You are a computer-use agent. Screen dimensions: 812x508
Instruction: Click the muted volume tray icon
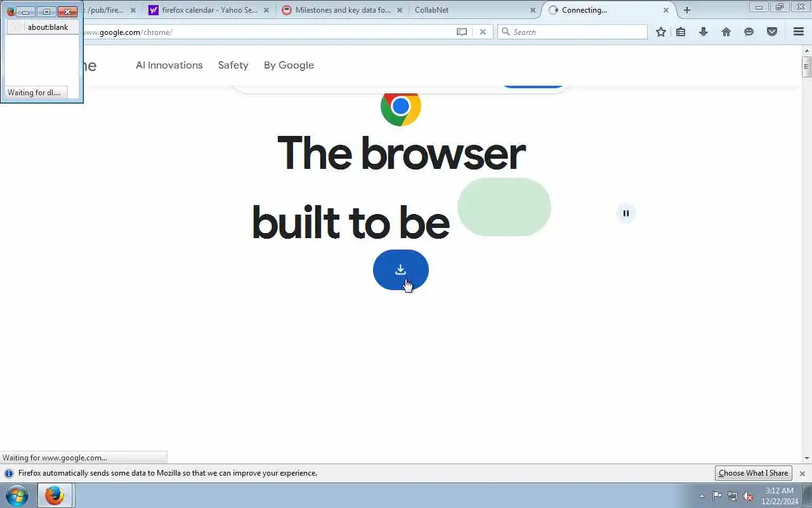click(x=748, y=496)
